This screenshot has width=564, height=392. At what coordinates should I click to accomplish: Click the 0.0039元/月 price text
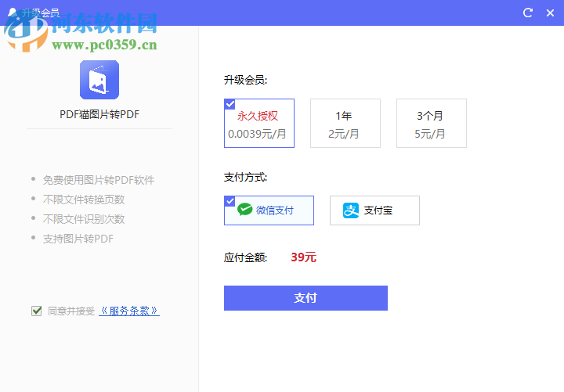point(257,134)
